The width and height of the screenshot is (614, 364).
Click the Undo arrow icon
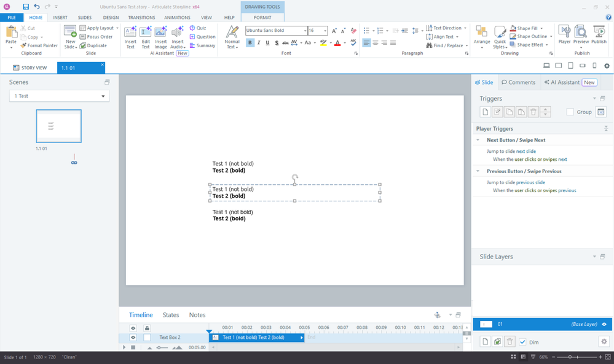coord(37,7)
